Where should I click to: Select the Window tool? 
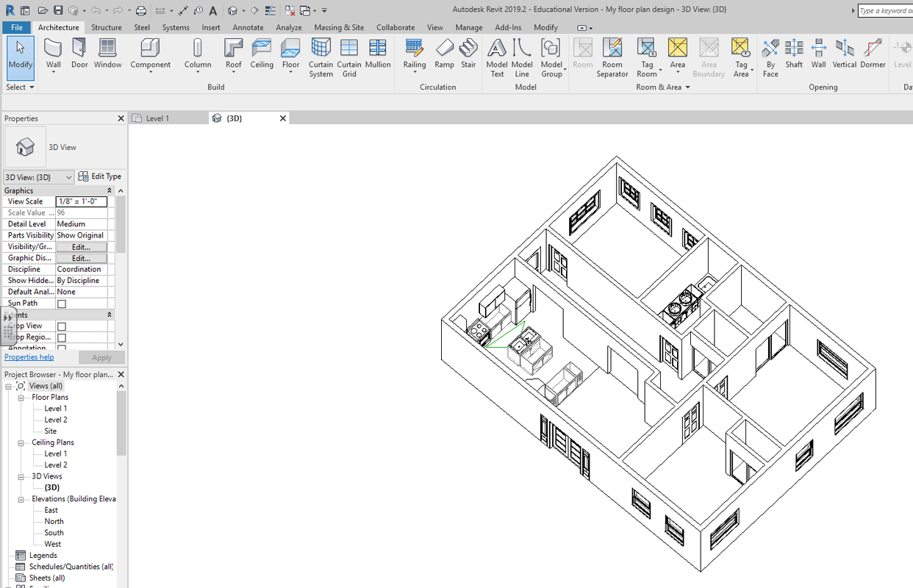[x=107, y=54]
